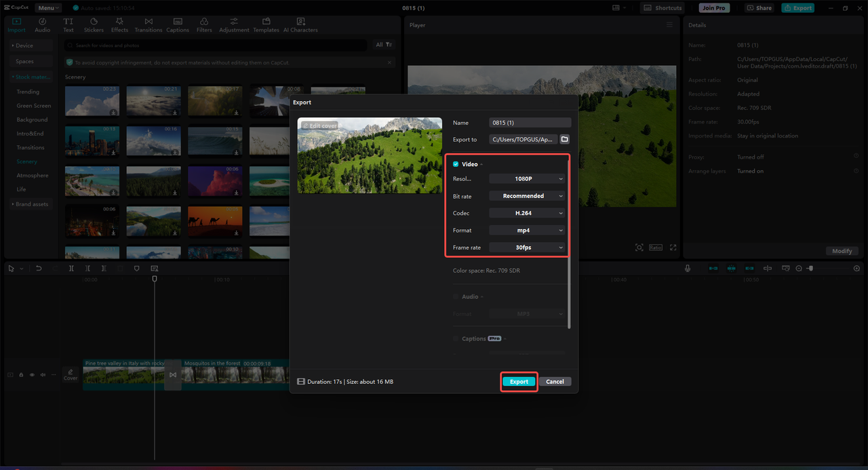Mute the main video track
This screenshot has height=470, width=868.
pyautogui.click(x=43, y=374)
